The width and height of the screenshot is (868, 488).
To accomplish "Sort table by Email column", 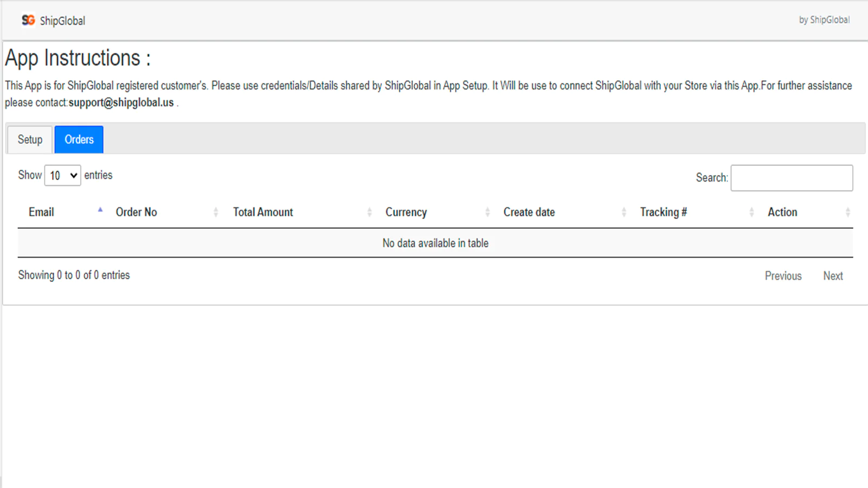I will pyautogui.click(x=61, y=212).
